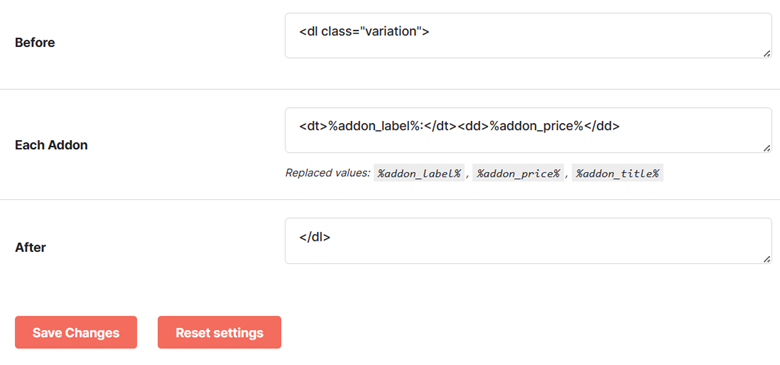Click the Reset settings button
Screen dimensions: 780x365
click(x=219, y=333)
